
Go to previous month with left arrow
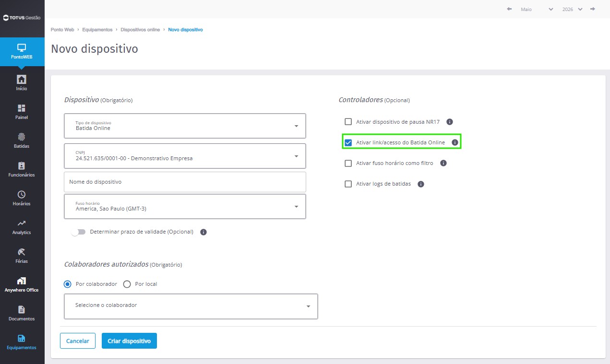click(x=509, y=9)
